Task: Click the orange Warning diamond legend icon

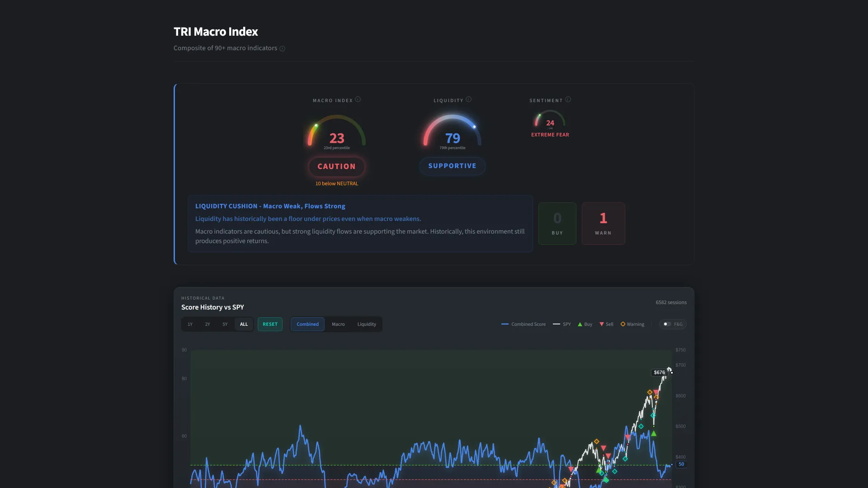Action: (623, 324)
